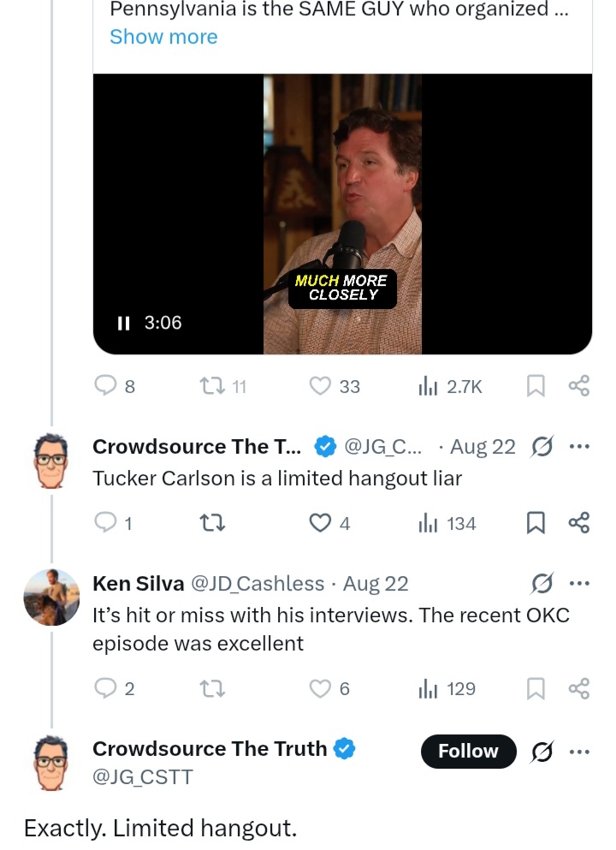Repost Ken Silva's reply
616x850 pixels.
click(211, 688)
